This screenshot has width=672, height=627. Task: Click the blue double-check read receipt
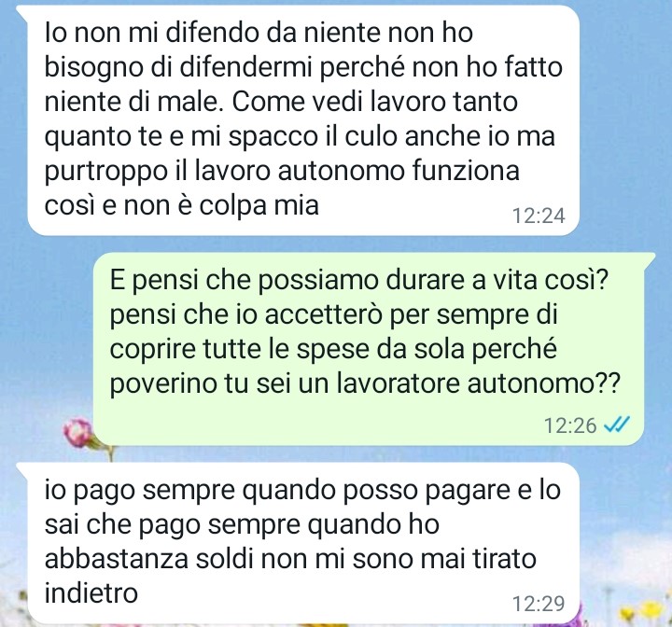coord(616,425)
